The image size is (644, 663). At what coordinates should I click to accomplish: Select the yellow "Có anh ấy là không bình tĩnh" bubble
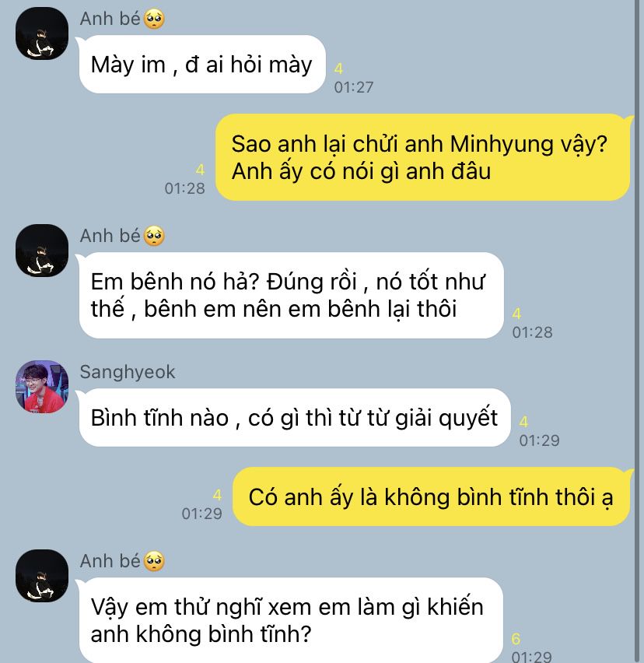(x=431, y=496)
